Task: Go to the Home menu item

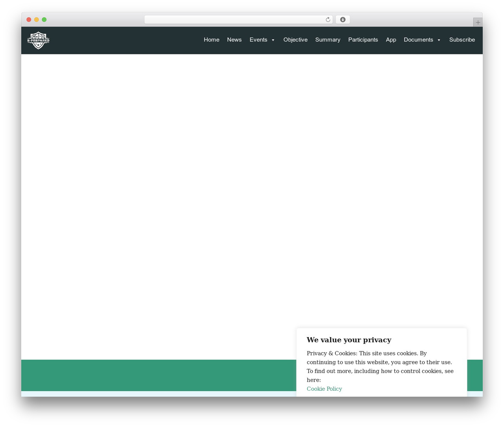Action: coord(211,40)
